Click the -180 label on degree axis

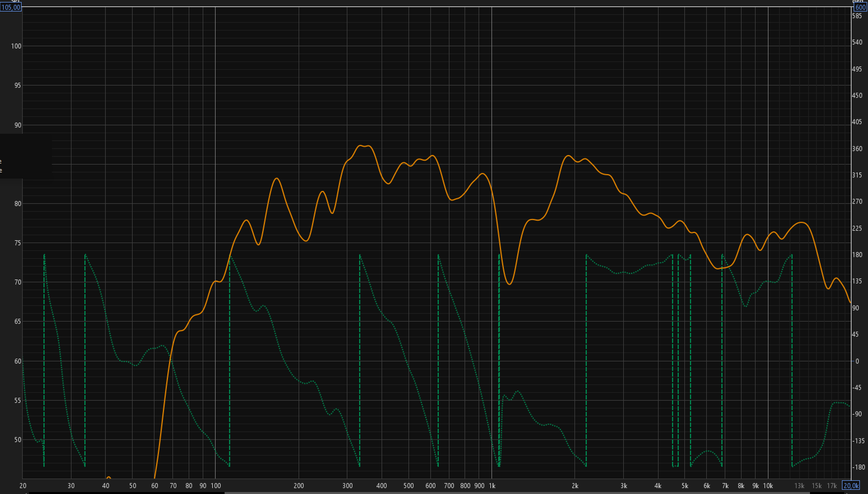click(858, 467)
